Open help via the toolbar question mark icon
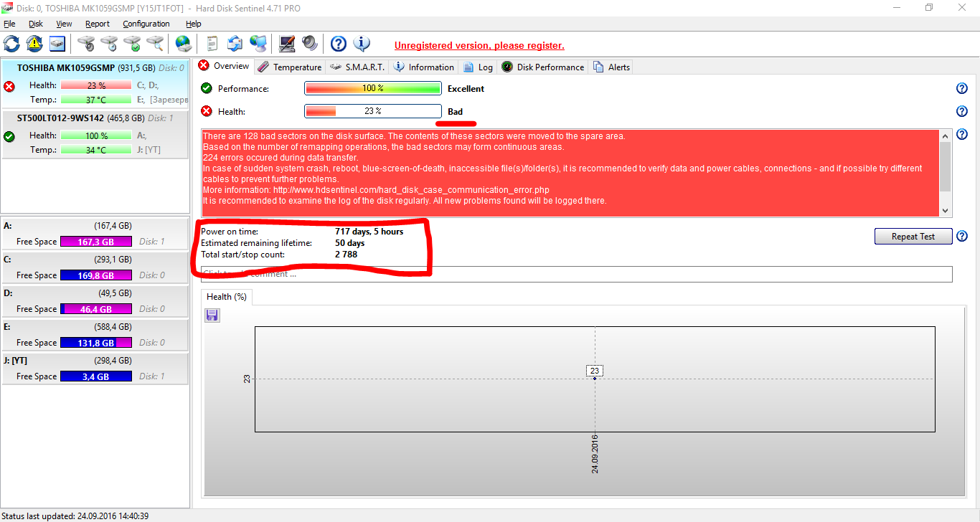The image size is (980, 522). point(339,44)
